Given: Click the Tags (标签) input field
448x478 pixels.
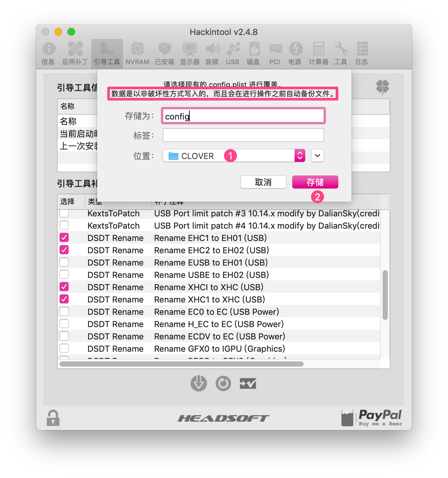Looking at the screenshot, I should [243, 135].
